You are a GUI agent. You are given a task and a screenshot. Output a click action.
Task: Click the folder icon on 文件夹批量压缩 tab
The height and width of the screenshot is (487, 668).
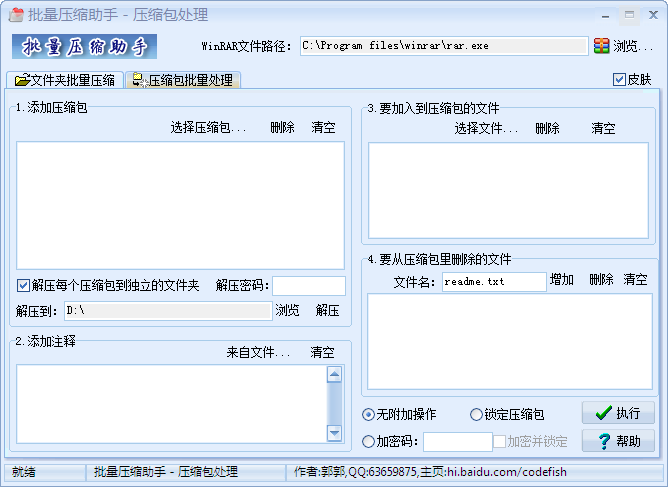click(22, 80)
